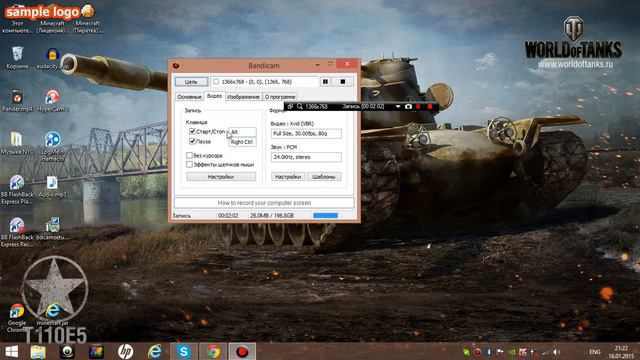
Task: Open the Google Chrome desktop shortcut
Action: (17, 318)
